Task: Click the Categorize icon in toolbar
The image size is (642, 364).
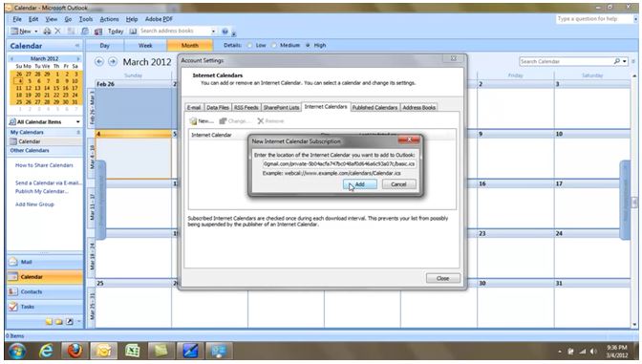Action: tap(72, 32)
